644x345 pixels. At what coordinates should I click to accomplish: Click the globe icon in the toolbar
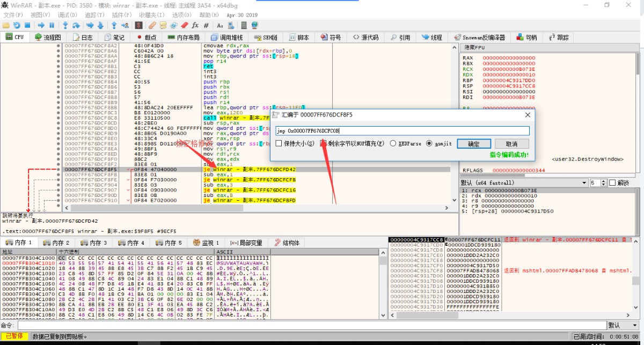(x=254, y=25)
